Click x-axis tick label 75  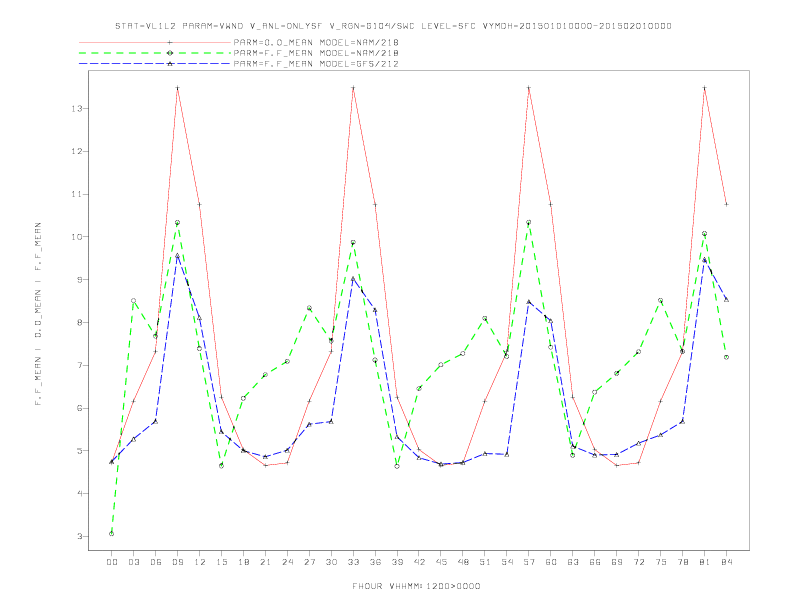tap(661, 562)
